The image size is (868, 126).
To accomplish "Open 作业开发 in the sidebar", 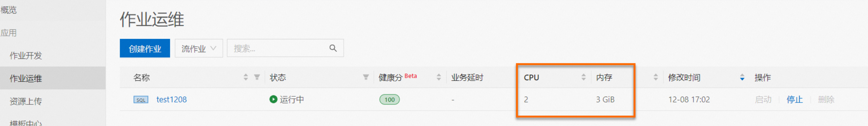I will (x=26, y=55).
